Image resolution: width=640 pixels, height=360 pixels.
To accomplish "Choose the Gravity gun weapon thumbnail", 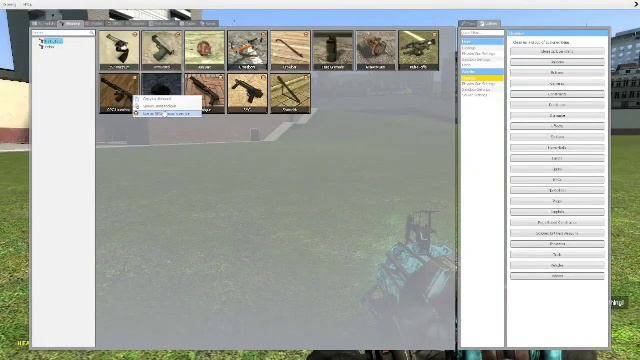I will pyautogui.click(x=376, y=50).
